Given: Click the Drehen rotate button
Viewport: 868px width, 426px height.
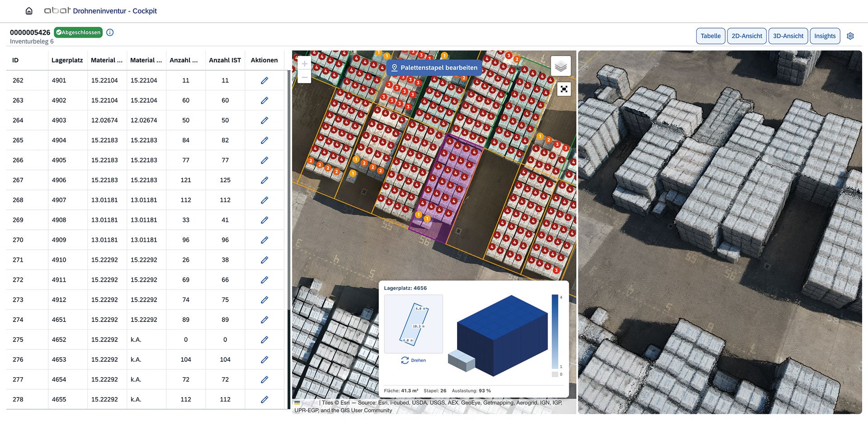Looking at the screenshot, I should click(413, 360).
